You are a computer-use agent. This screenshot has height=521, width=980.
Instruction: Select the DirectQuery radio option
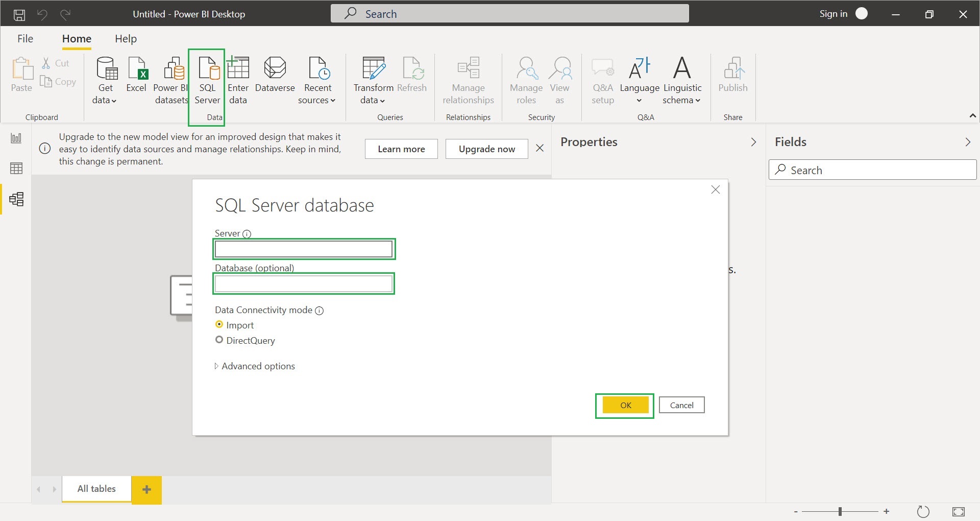219,340
